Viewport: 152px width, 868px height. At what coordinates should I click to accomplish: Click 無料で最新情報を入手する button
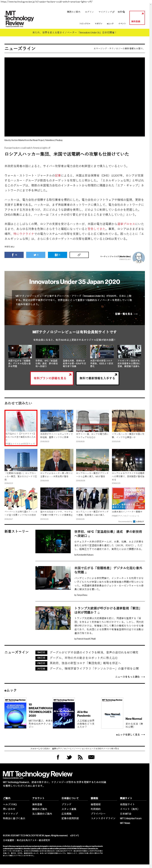(97, 378)
